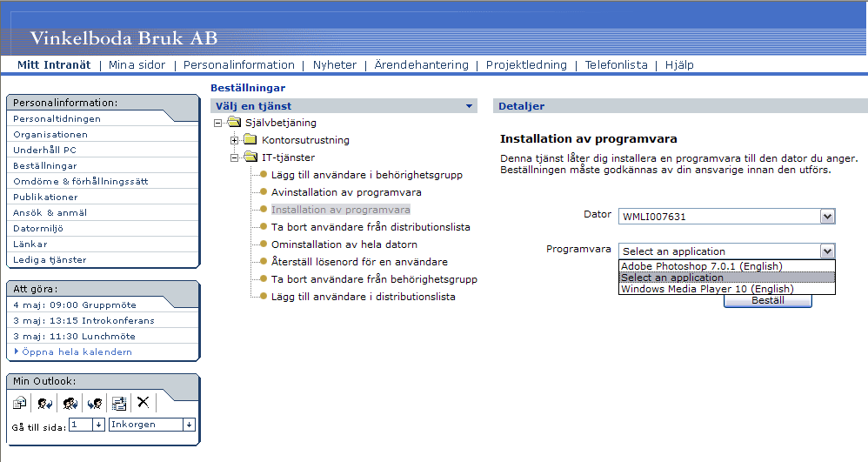Go to Mina sidor in top navigation
The image size is (868, 462).
pyautogui.click(x=137, y=64)
